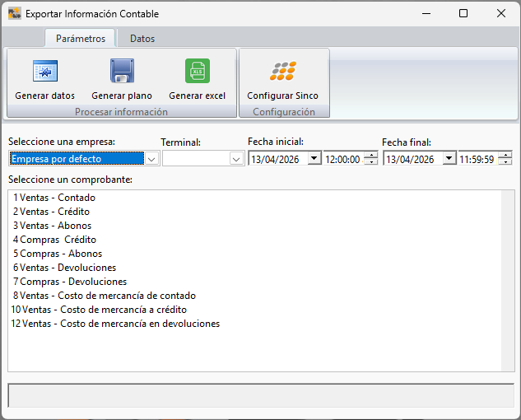Pick 8 Ventas - Costo de mercancía de contado
The height and width of the screenshot is (420, 521).
click(x=104, y=296)
